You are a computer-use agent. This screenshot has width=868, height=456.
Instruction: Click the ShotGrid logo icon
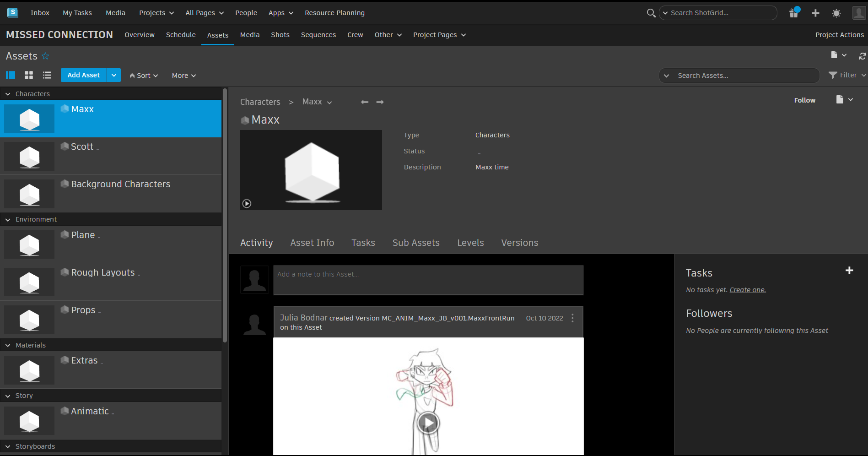[x=12, y=12]
